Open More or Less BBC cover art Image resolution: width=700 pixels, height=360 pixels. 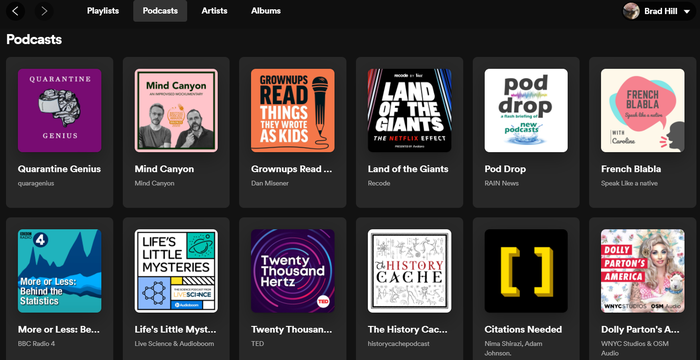coord(59,271)
